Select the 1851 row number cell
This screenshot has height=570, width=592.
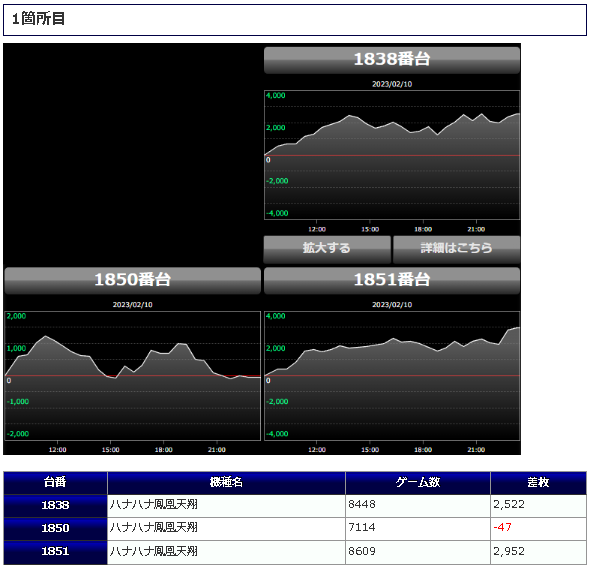(x=56, y=552)
